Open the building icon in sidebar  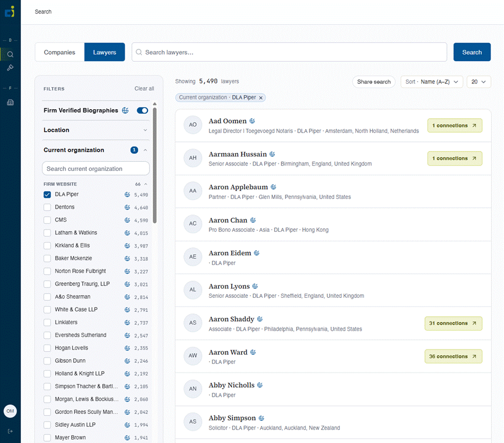(x=10, y=103)
